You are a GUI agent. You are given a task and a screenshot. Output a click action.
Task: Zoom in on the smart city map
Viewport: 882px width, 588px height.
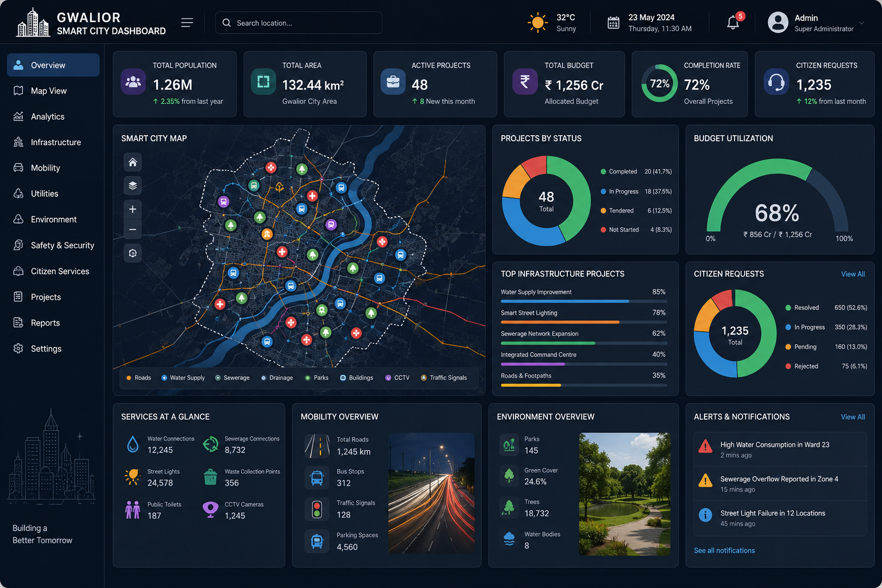tap(133, 209)
